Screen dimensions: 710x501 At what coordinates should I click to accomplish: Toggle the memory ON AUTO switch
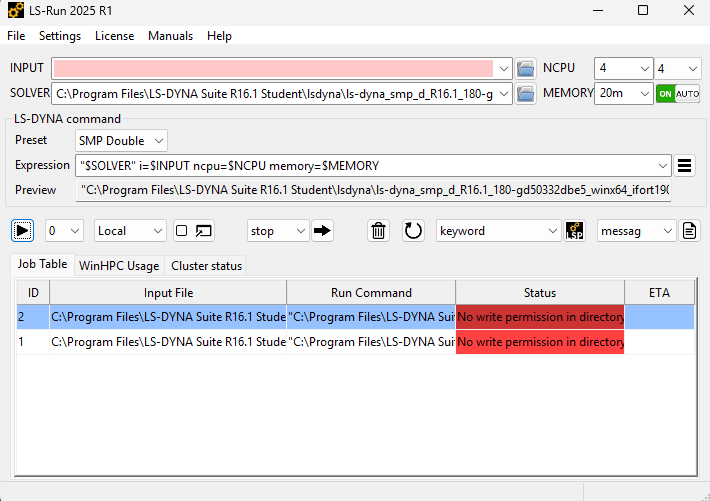tap(678, 94)
